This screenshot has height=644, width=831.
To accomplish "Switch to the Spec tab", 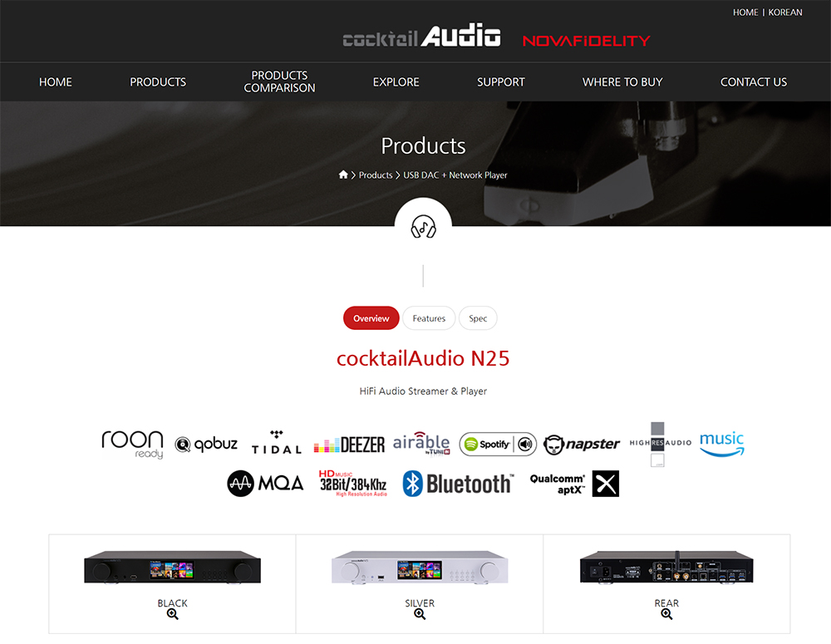I will (478, 318).
